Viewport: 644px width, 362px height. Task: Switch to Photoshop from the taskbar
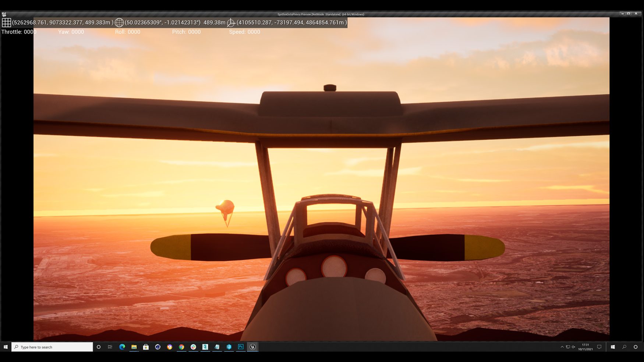pos(241,347)
